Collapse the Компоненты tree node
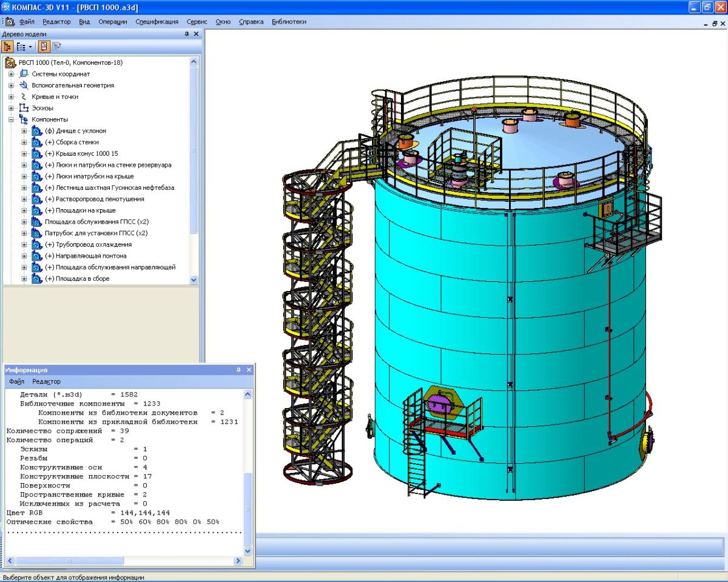Screen dimensions: 728x582 (11, 119)
